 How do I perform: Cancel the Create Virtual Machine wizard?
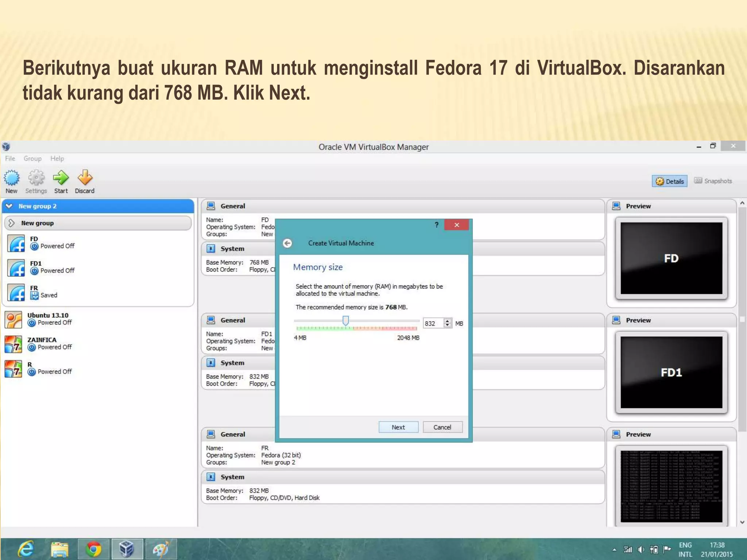442,427
